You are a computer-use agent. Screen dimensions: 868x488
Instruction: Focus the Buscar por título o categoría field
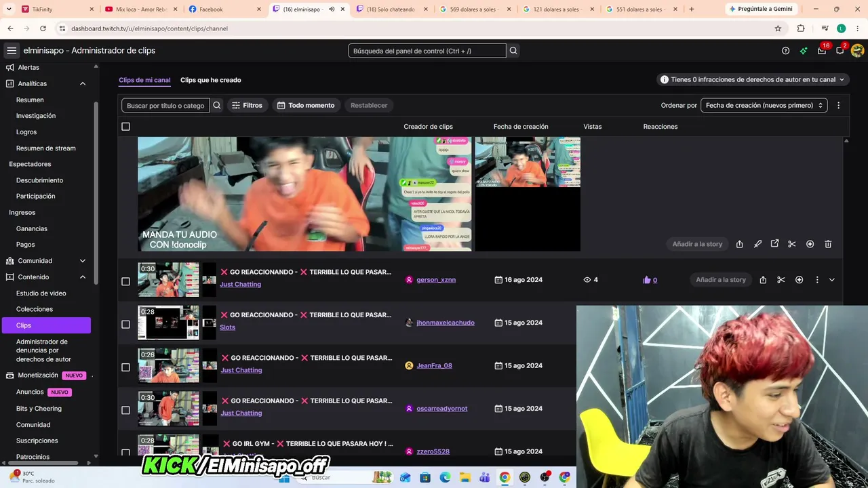coord(165,105)
